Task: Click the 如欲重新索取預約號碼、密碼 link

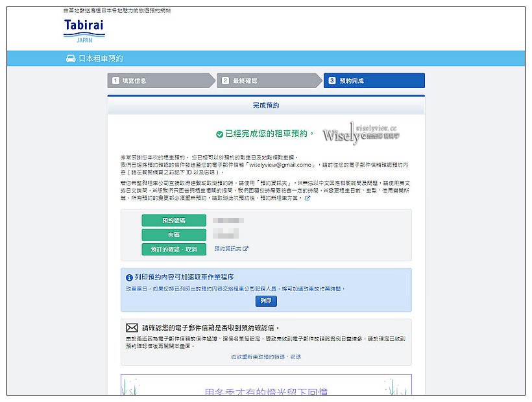Action: 266,357
